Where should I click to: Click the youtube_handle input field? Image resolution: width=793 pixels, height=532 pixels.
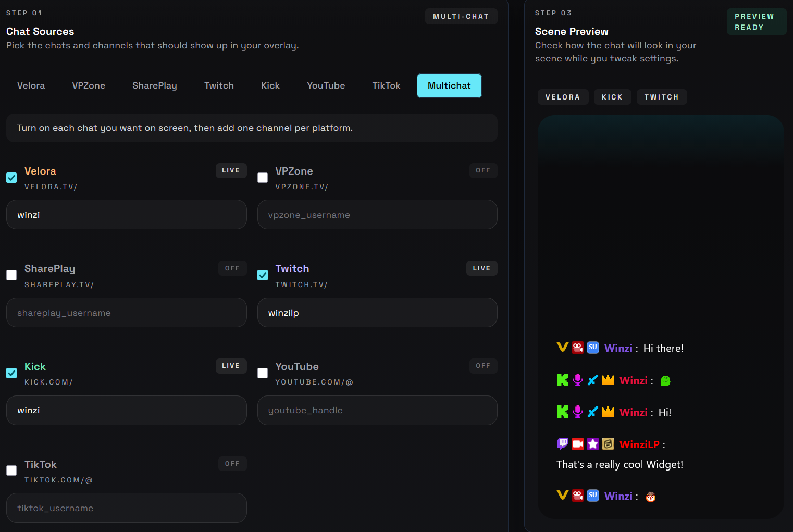[x=377, y=411]
